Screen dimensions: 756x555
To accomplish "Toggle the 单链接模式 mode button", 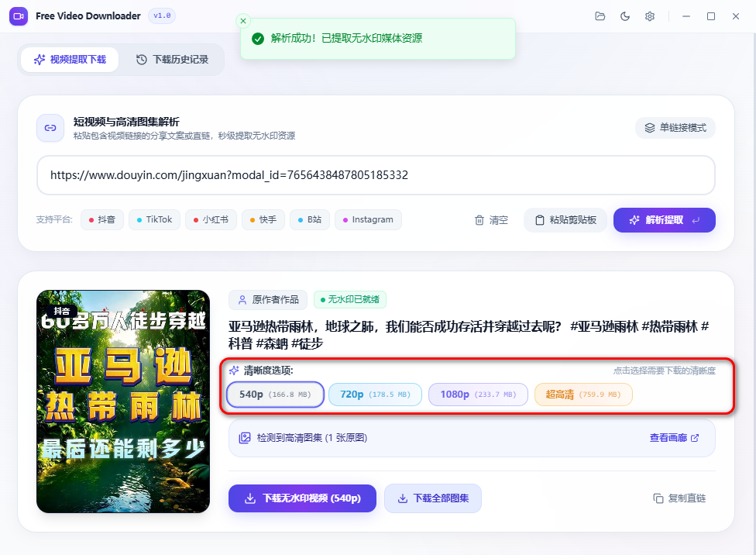I will coord(675,128).
